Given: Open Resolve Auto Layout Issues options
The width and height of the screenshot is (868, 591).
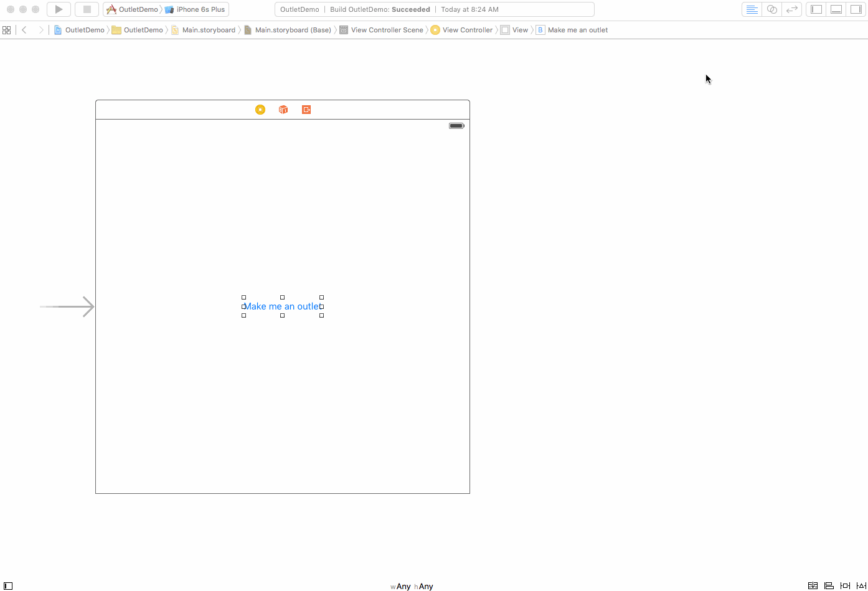Looking at the screenshot, I should [x=861, y=585].
